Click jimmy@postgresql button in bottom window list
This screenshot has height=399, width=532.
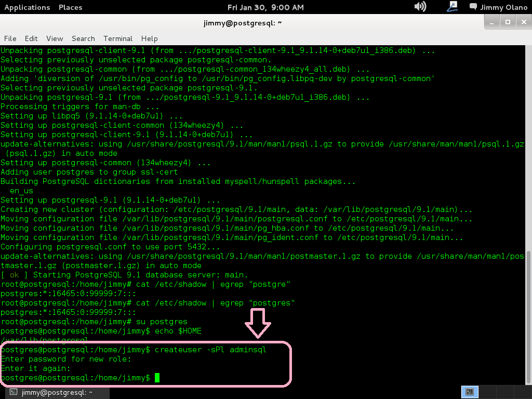tap(52, 392)
